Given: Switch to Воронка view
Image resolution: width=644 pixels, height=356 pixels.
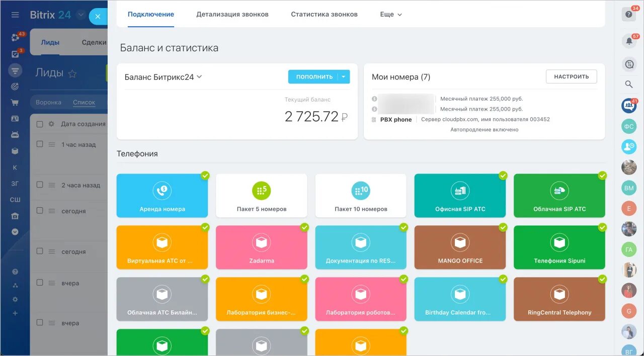Looking at the screenshot, I should [x=48, y=102].
